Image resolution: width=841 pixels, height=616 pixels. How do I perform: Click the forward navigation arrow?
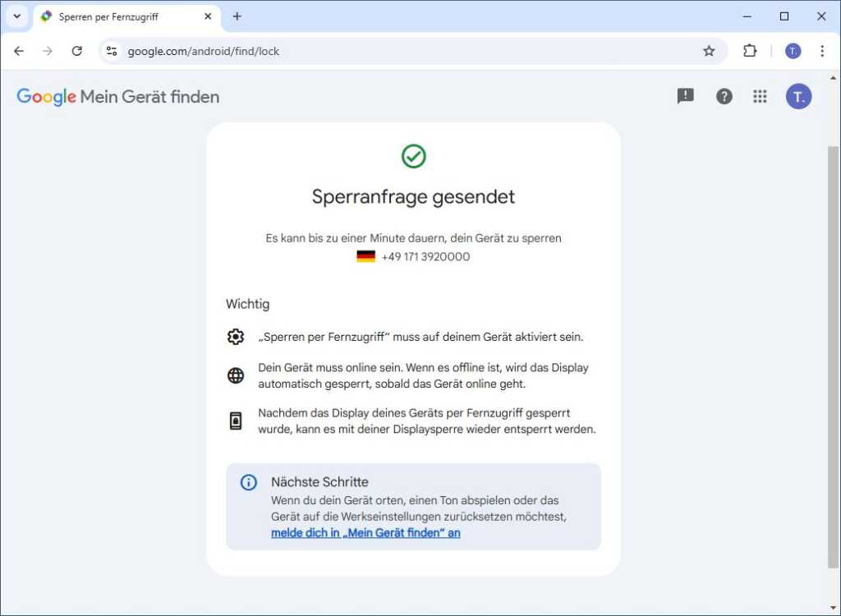pos(48,50)
